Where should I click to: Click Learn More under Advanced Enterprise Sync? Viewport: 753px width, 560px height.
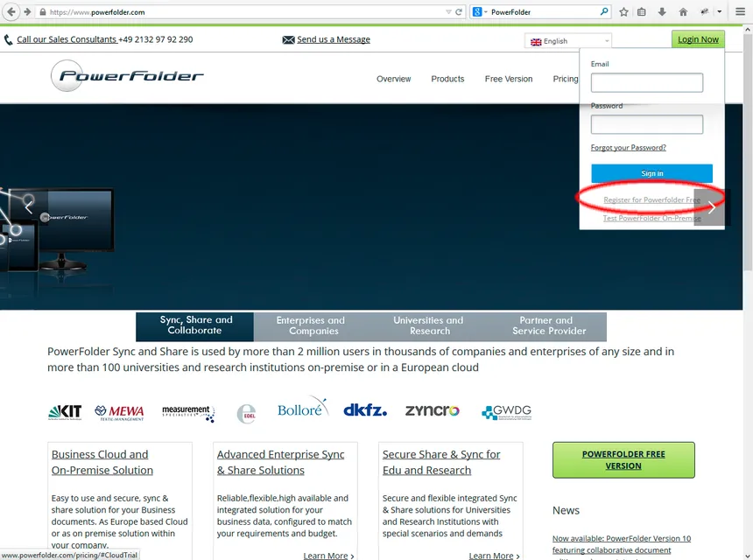pos(328,556)
